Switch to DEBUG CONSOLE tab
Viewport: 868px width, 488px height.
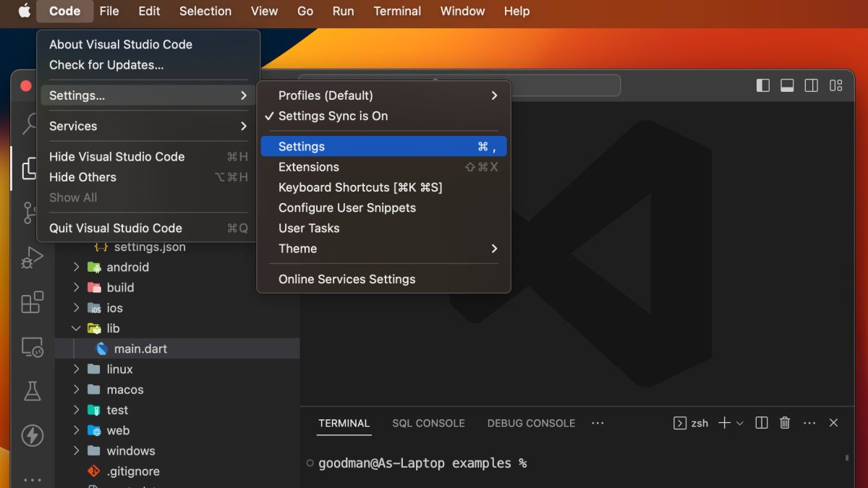(x=531, y=423)
